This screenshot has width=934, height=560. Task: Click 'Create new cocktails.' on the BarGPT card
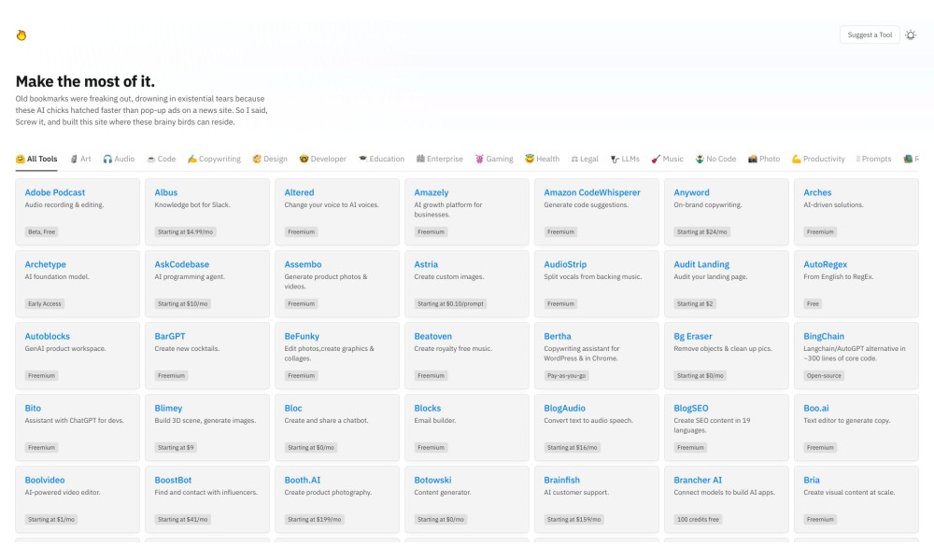(x=187, y=349)
